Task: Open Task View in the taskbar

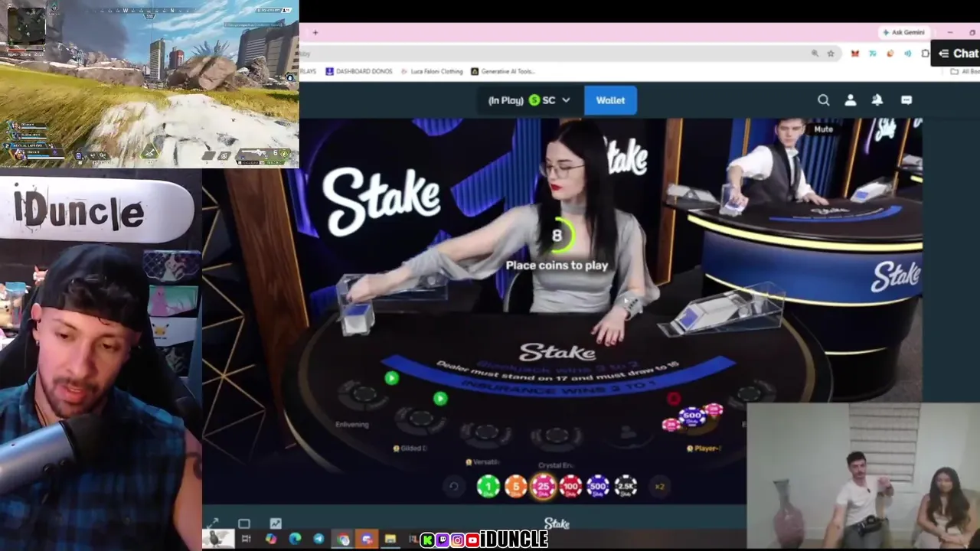Action: tap(247, 540)
